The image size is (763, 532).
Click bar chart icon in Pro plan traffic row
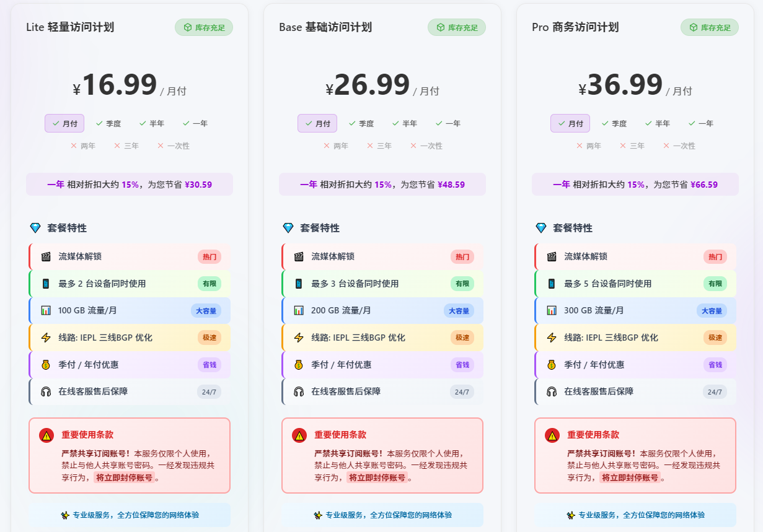pos(552,310)
